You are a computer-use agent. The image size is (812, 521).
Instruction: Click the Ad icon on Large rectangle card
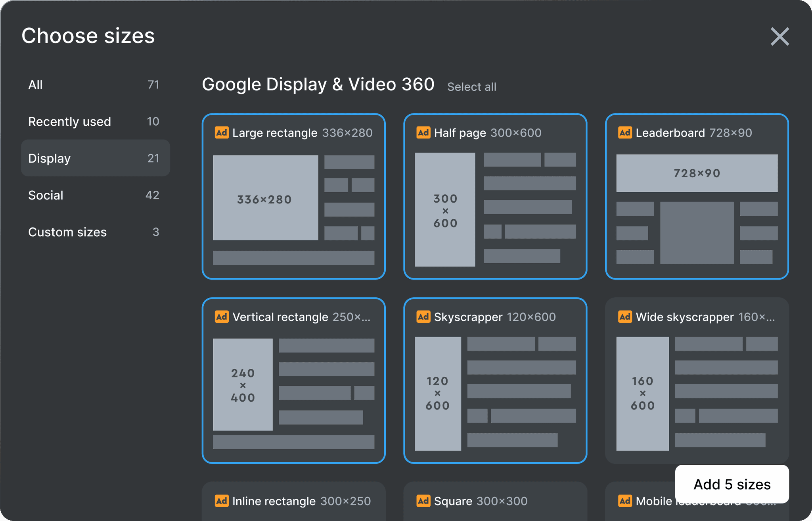(x=222, y=132)
